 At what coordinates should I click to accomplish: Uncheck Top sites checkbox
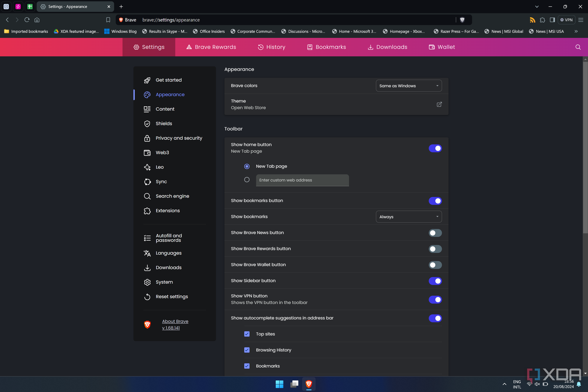tap(247, 334)
